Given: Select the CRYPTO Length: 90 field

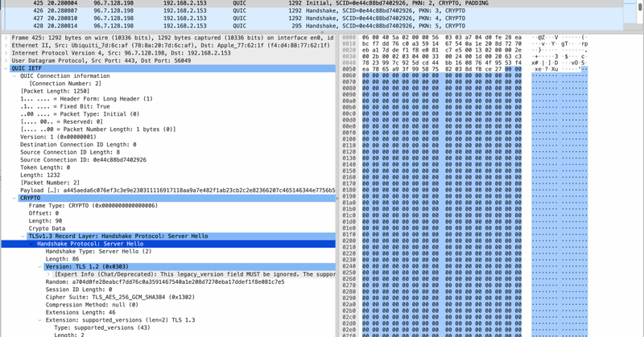Looking at the screenshot, I should [x=45, y=221].
